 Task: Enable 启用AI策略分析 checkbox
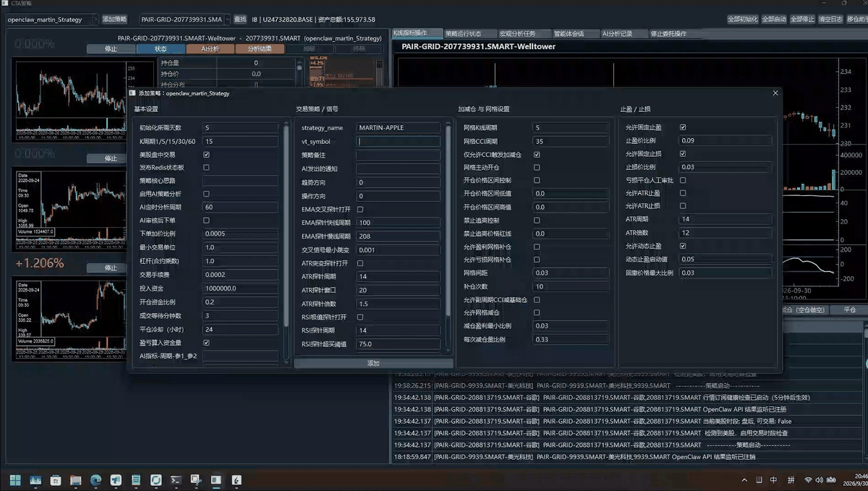(x=206, y=194)
